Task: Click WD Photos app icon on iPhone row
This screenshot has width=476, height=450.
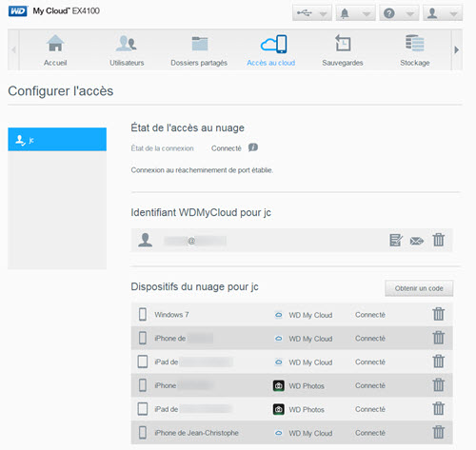Action: point(279,385)
